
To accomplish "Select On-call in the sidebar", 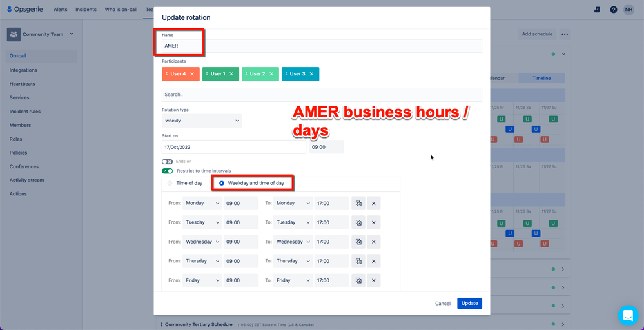I will pyautogui.click(x=41, y=56).
